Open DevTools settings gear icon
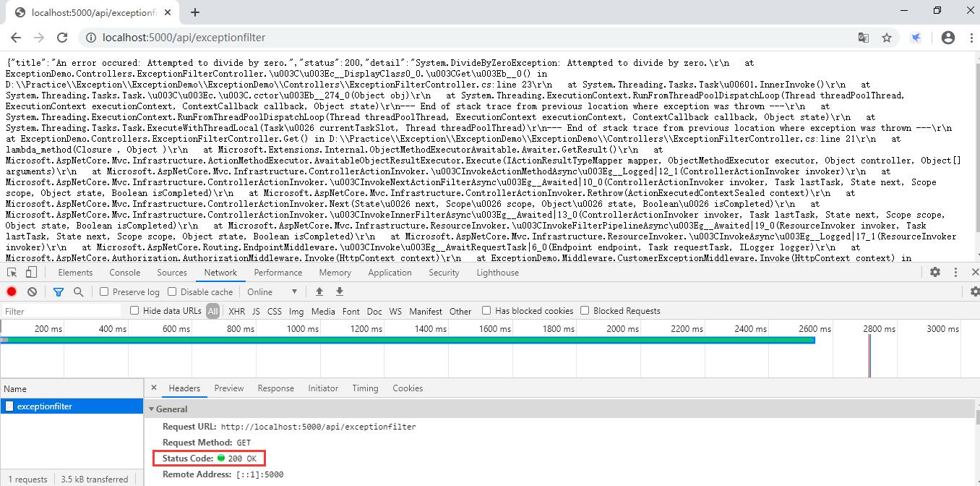The width and height of the screenshot is (980, 486). 935,273
